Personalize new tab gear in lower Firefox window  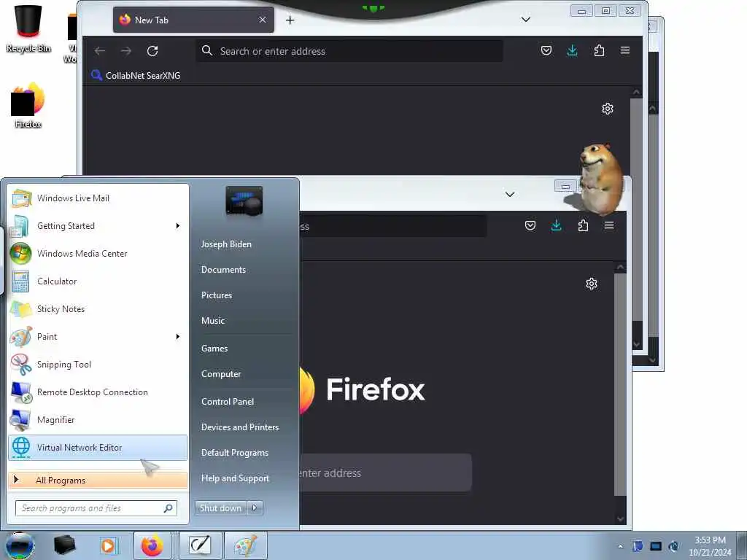click(x=592, y=284)
